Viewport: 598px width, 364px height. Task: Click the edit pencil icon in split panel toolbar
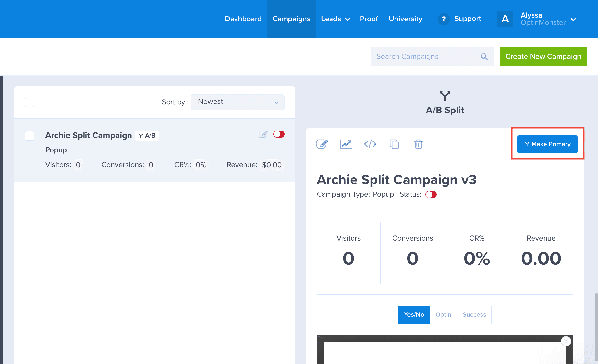(322, 144)
